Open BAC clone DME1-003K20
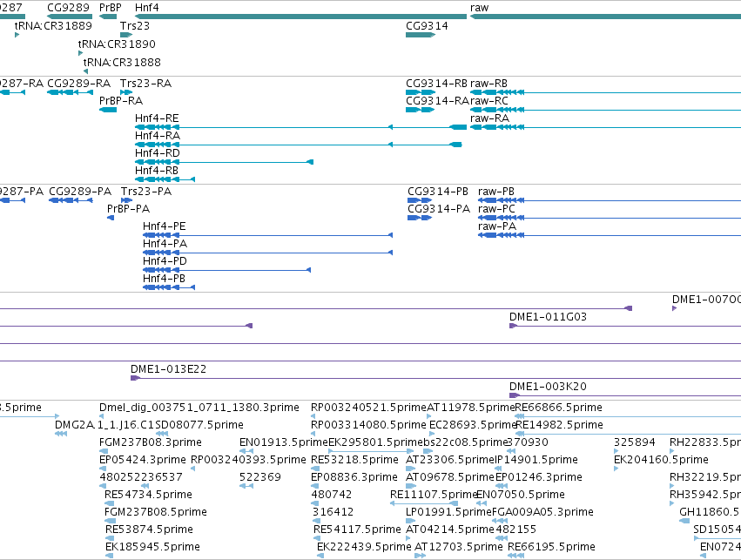This screenshot has height=560, width=741. pos(548,387)
